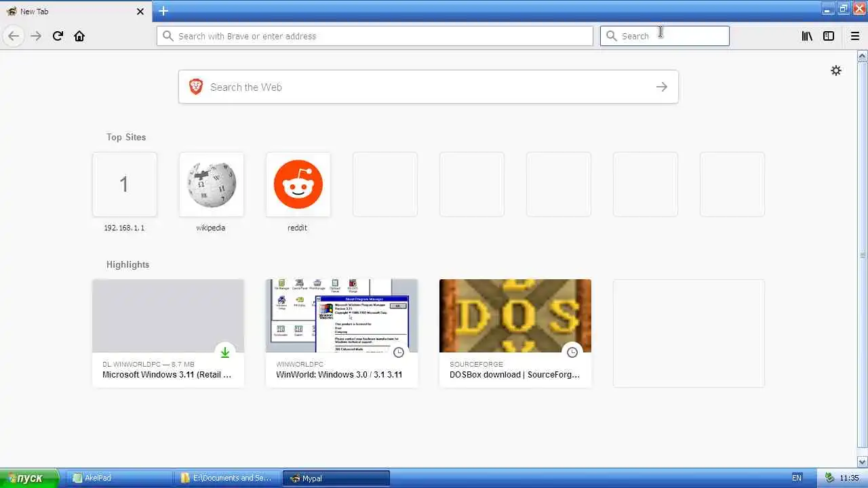Select the New Tab tab

point(75,12)
